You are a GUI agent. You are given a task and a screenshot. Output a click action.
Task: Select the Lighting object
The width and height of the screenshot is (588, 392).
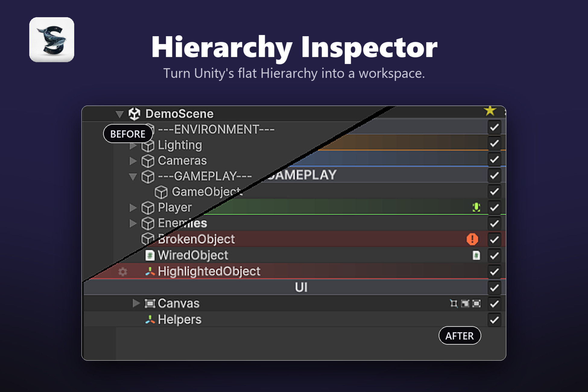pyautogui.click(x=180, y=145)
